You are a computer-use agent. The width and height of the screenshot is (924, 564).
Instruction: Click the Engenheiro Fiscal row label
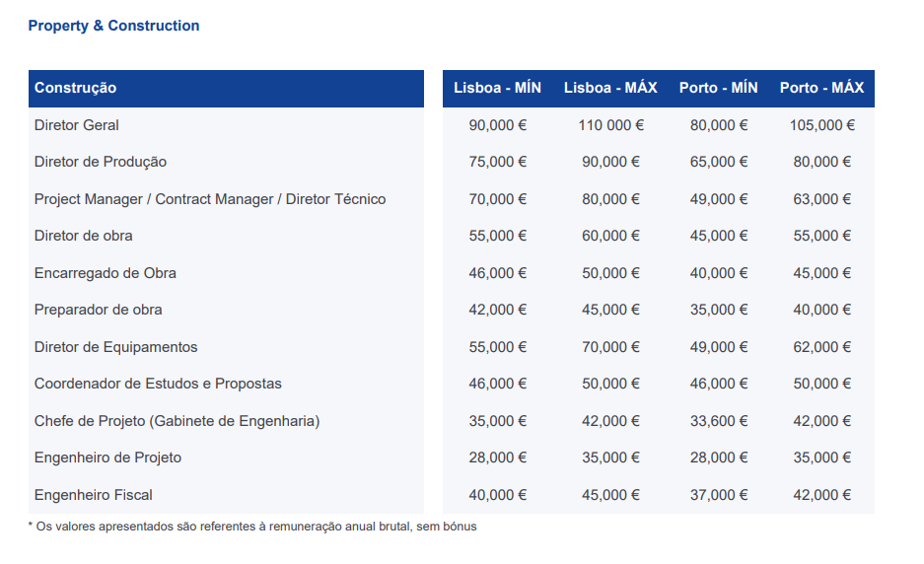pyautogui.click(x=93, y=495)
